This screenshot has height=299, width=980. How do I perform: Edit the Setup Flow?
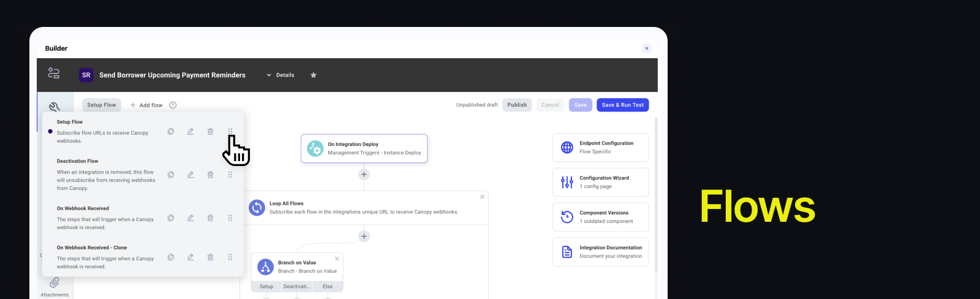[190, 131]
